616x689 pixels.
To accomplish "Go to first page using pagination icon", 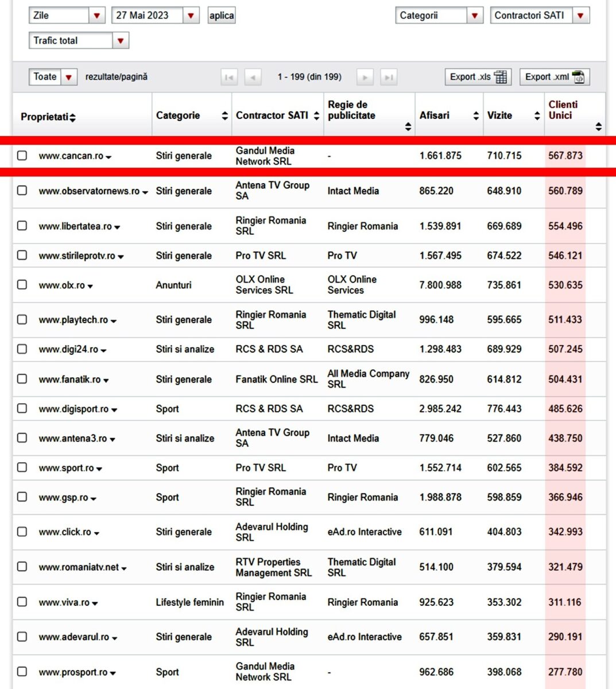I will point(229,76).
